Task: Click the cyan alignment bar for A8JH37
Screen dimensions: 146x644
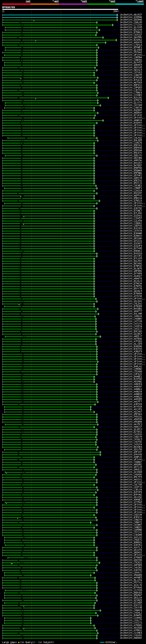Action: (x=60, y=15)
